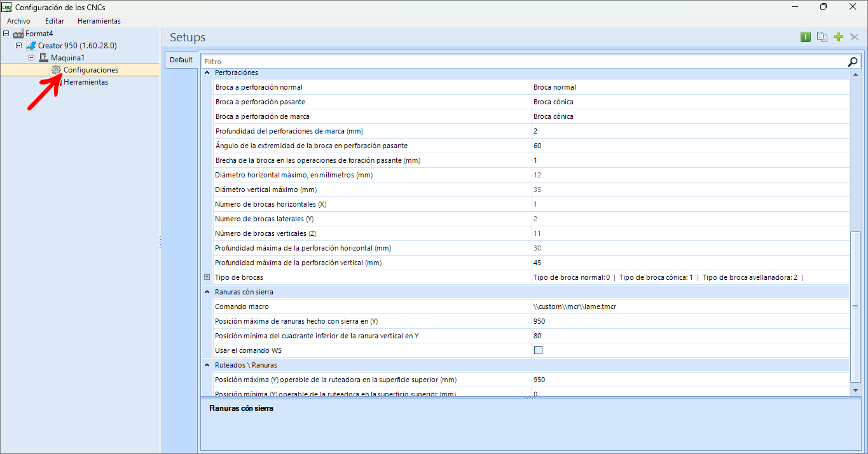This screenshot has height=454, width=868.
Task: Select the "Diámetro vertical máximo (mm)" row label
Action: pos(266,189)
